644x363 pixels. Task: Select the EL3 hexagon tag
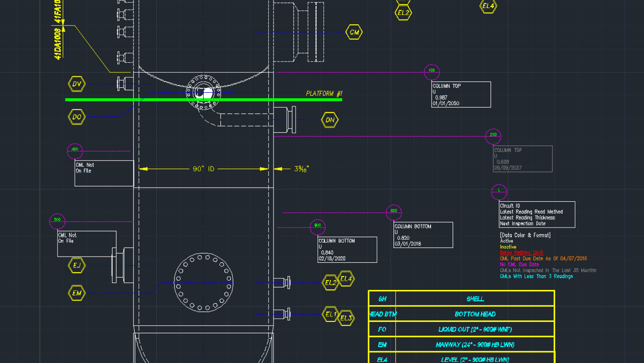[346, 318]
